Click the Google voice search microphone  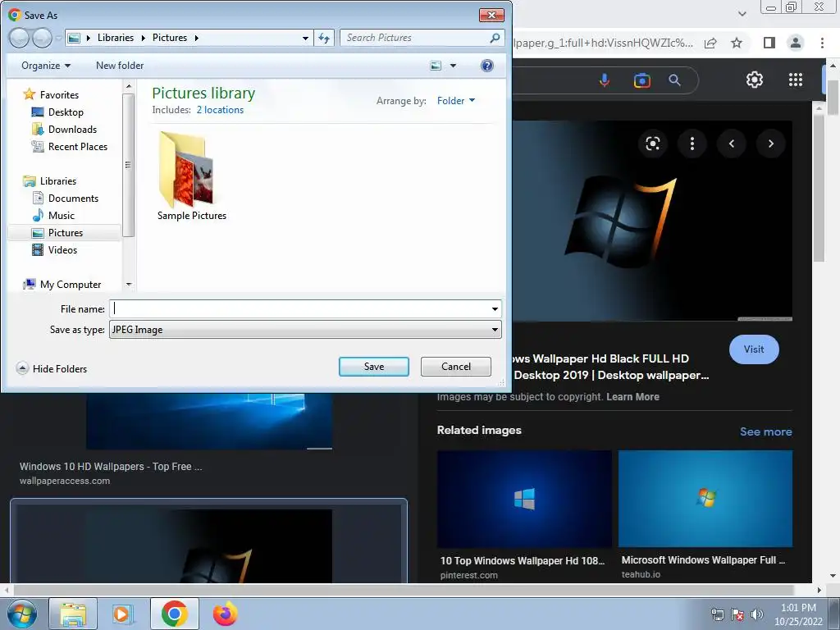coord(605,80)
